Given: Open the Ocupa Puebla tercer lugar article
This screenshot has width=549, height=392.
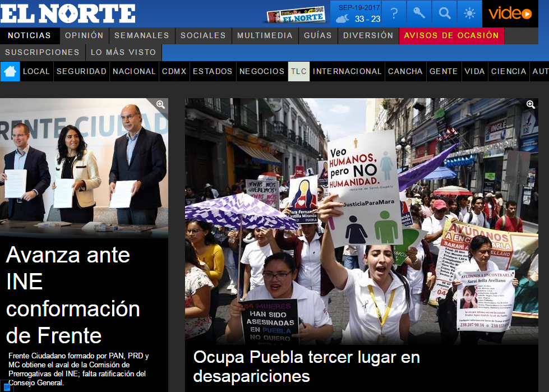Looking at the screenshot, I should click(x=306, y=366).
